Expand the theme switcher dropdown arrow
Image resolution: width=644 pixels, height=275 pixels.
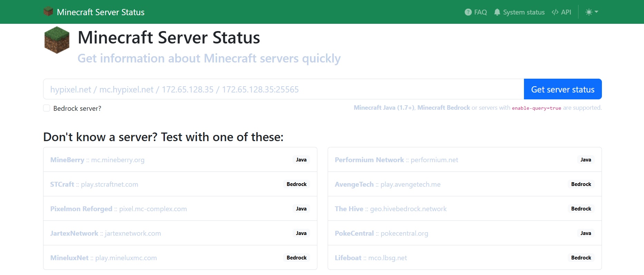596,12
